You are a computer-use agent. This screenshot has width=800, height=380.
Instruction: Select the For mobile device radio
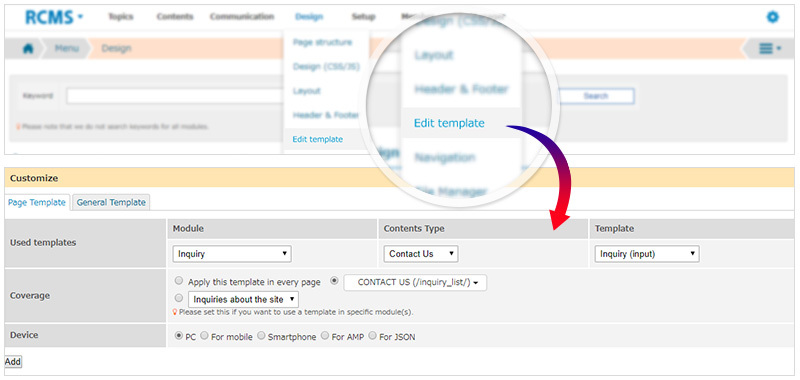[x=204, y=336]
